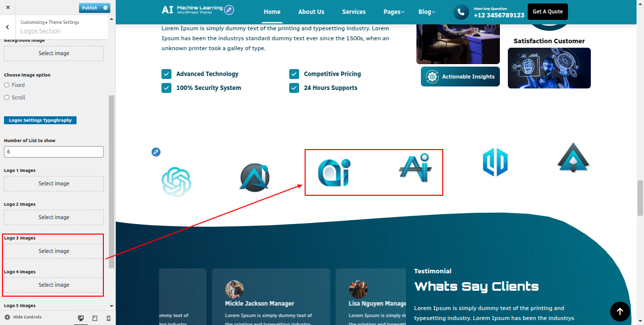644x325 pixels.
Task: Click the pencil edit icon beside site logo
Action: coord(229,10)
